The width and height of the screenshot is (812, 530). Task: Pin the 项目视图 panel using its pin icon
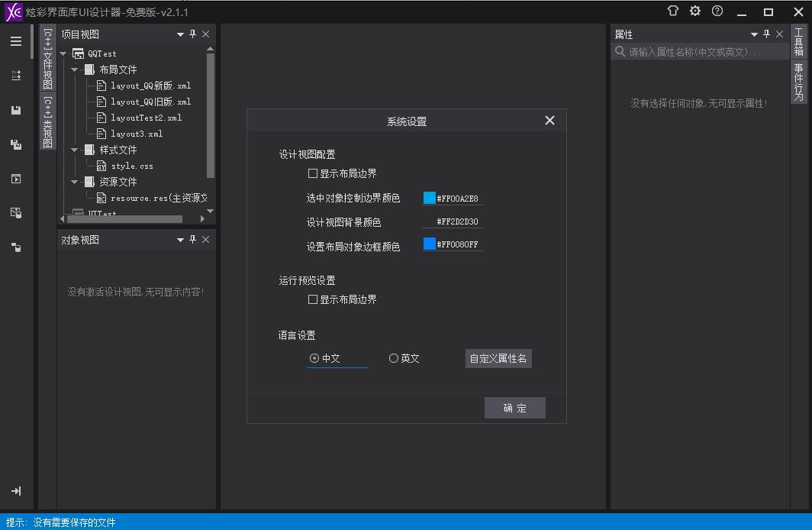[192, 34]
